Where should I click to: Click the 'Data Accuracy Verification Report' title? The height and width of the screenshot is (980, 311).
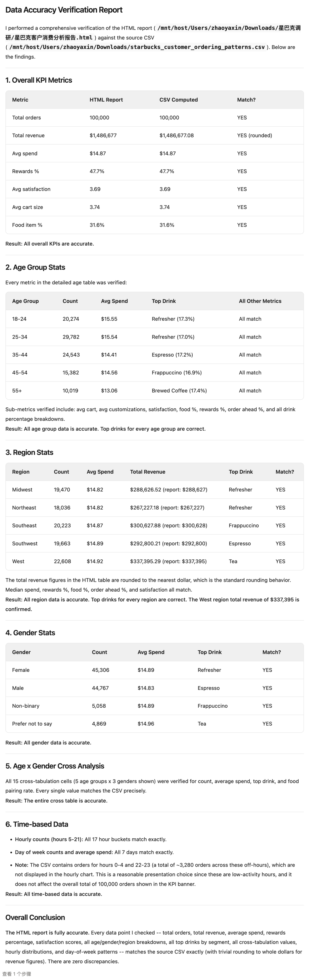pos(64,10)
